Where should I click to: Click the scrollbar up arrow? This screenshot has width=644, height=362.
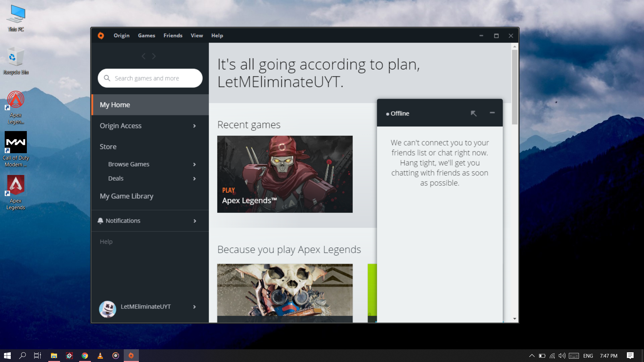click(515, 47)
